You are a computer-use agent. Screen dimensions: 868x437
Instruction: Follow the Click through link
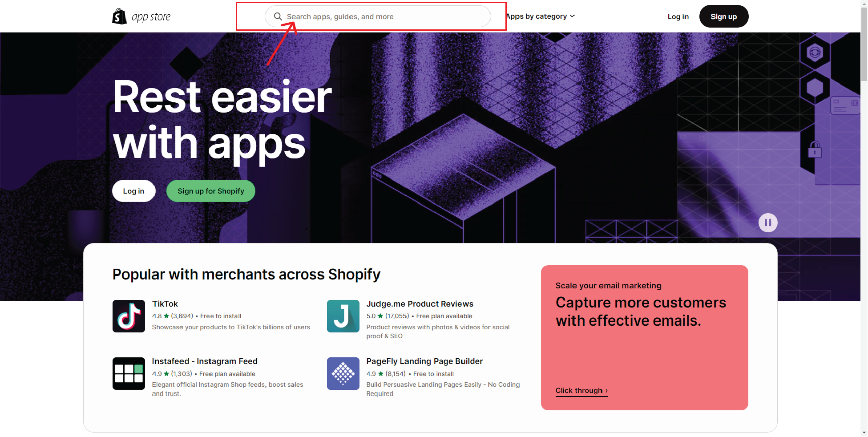[581, 390]
